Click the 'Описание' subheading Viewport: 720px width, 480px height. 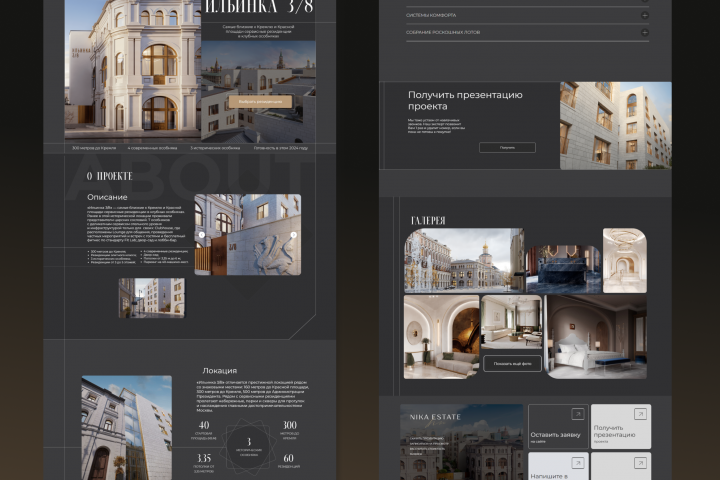(107, 197)
